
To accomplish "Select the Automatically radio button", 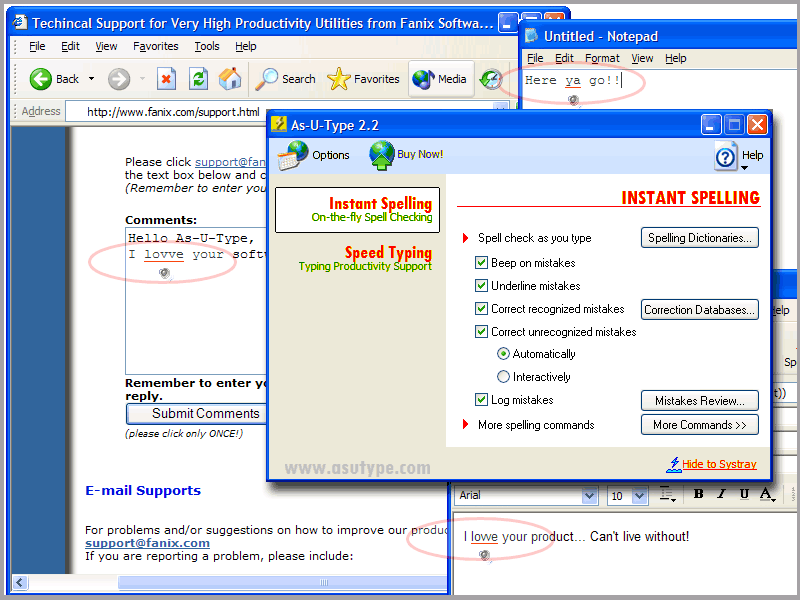I will [503, 354].
